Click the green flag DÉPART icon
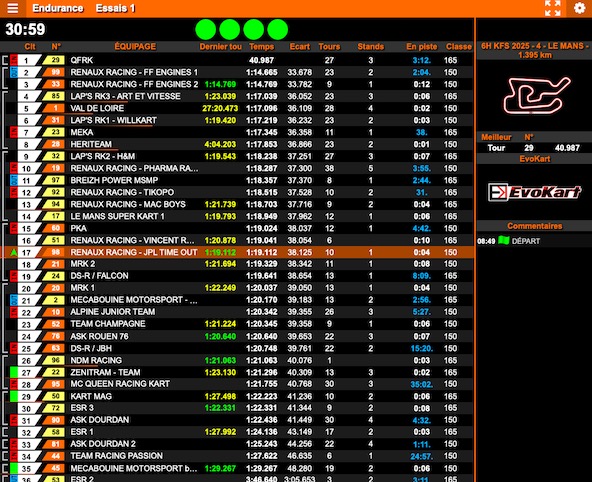Screen dimensions: 592x482 (504, 240)
